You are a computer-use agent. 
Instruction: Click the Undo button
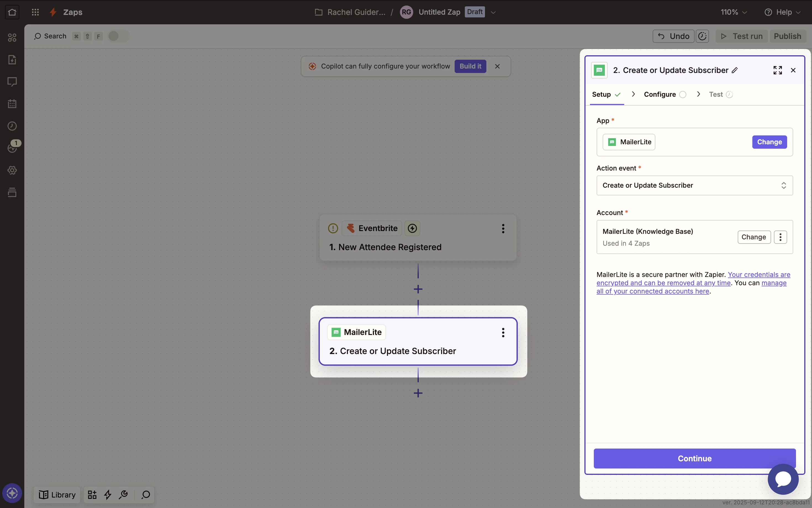tap(673, 36)
